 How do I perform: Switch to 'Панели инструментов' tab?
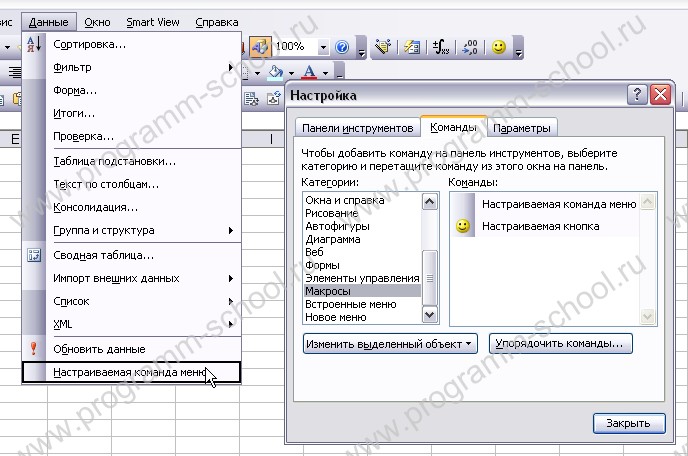tap(357, 129)
